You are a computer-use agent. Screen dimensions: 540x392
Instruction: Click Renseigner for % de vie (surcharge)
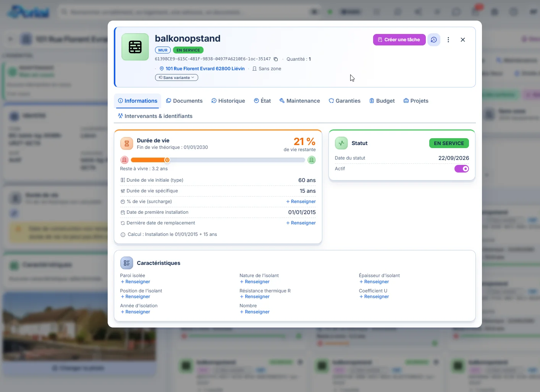tap(301, 202)
